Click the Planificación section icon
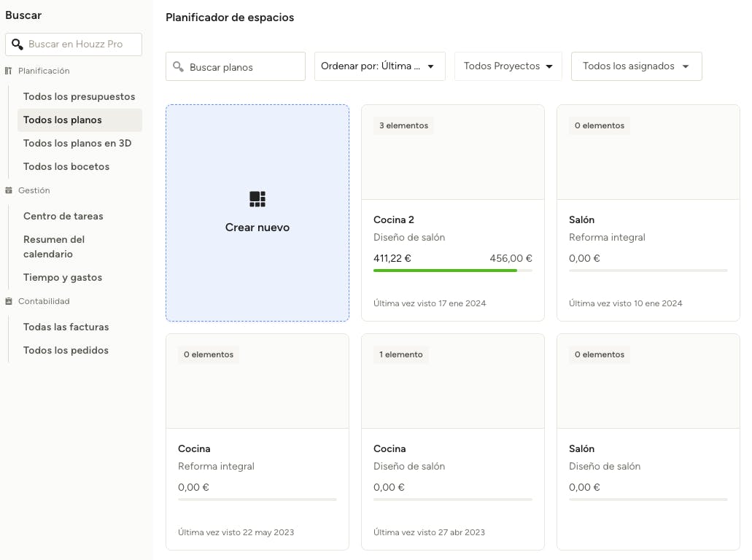 [9, 71]
